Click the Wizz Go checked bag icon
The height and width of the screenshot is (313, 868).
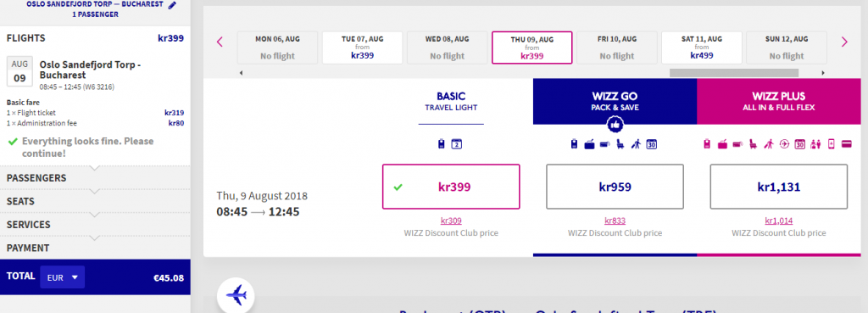[590, 144]
